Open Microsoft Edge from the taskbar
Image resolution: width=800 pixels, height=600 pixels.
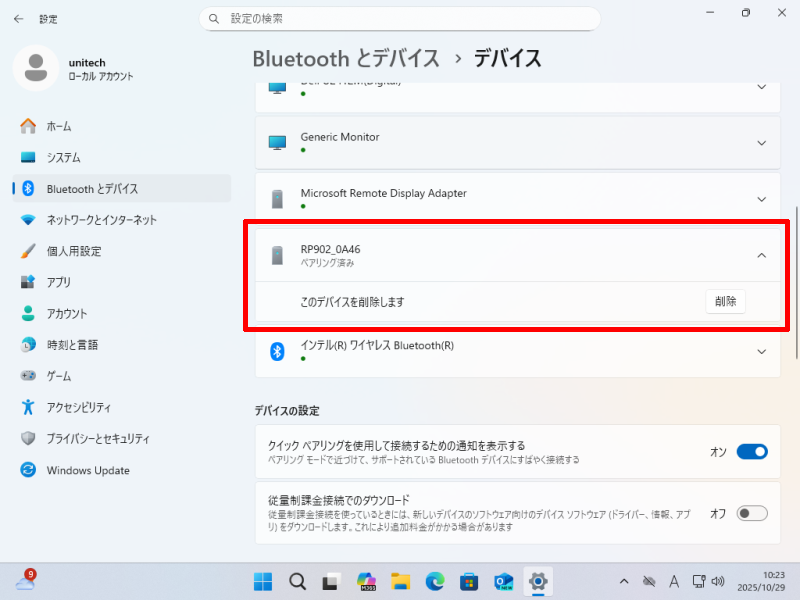(x=434, y=581)
